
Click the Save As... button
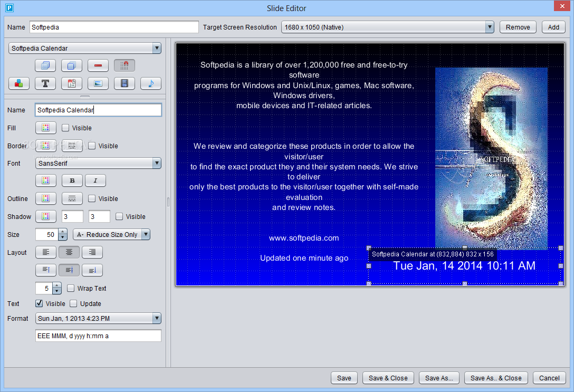pyautogui.click(x=439, y=378)
